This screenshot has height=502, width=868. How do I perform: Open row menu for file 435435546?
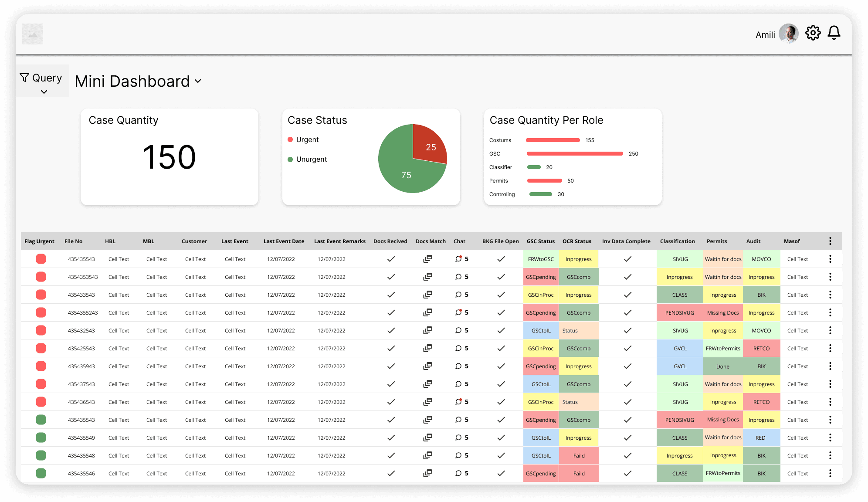pos(830,473)
